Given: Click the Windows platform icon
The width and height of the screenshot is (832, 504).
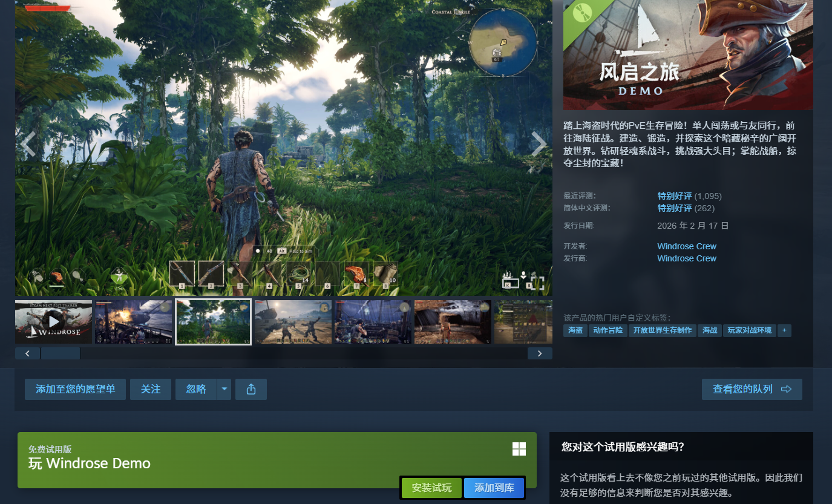Looking at the screenshot, I should 519,448.
